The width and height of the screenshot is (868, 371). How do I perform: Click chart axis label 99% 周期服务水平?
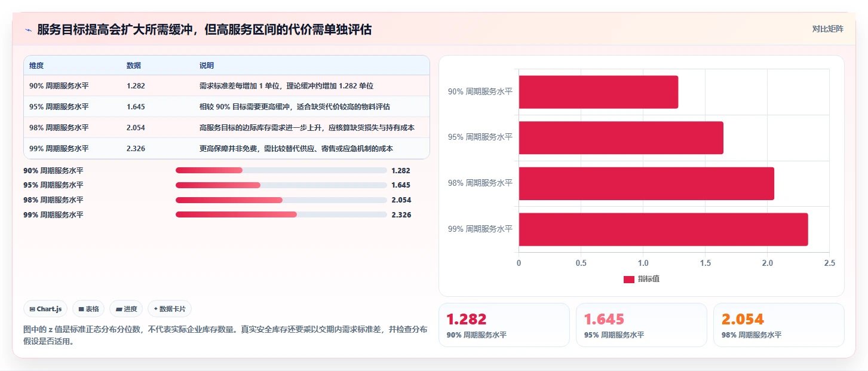[480, 229]
